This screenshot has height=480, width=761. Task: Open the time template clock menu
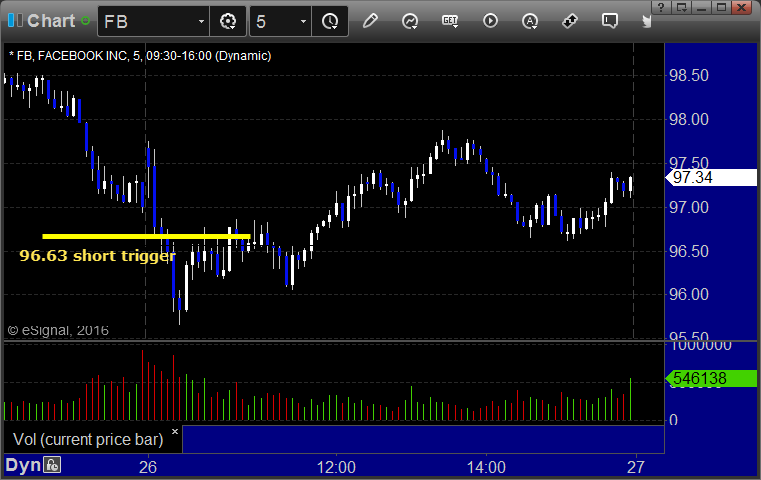tap(330, 21)
